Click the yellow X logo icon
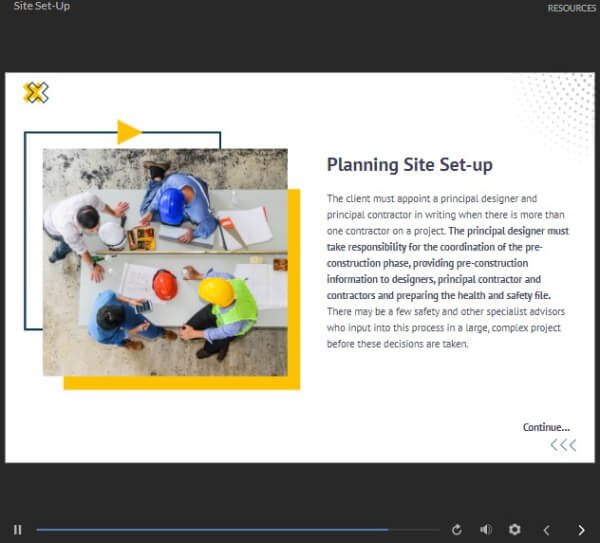Image resolution: width=600 pixels, height=543 pixels. (x=36, y=93)
